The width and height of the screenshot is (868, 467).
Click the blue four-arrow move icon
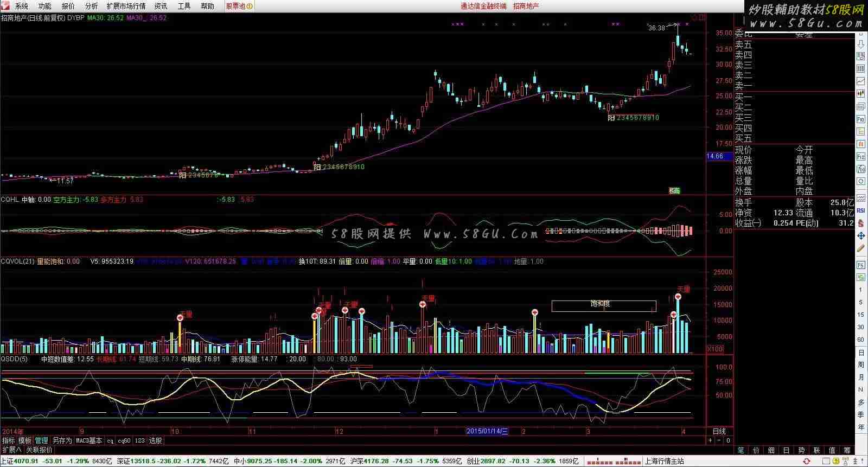[x=861, y=236]
